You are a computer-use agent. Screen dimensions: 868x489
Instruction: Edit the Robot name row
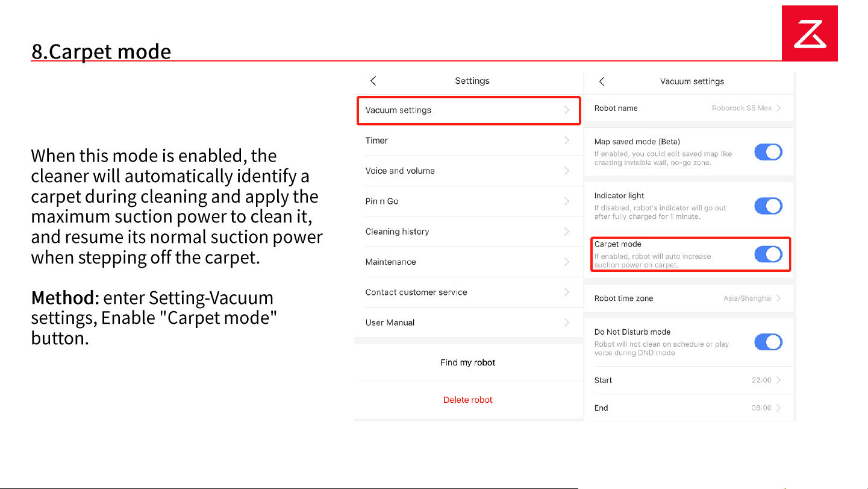[689, 109]
